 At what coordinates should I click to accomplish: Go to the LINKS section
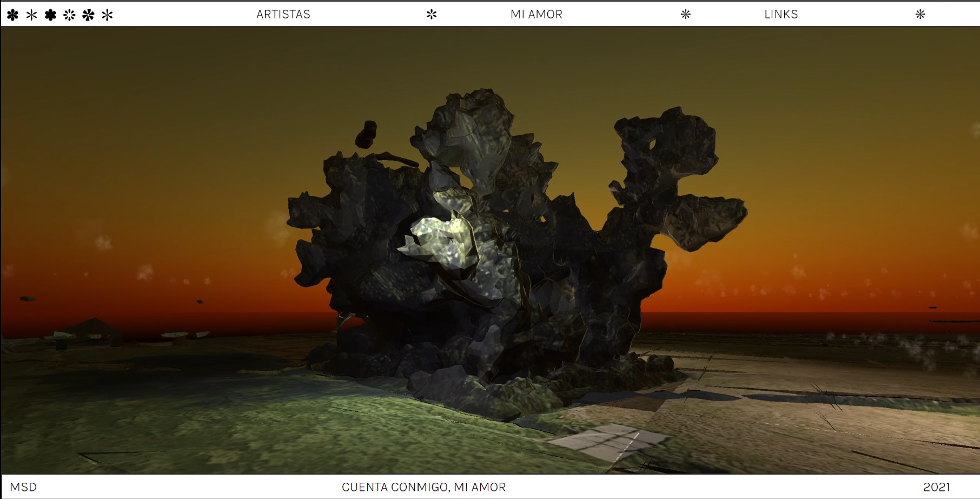781,15
